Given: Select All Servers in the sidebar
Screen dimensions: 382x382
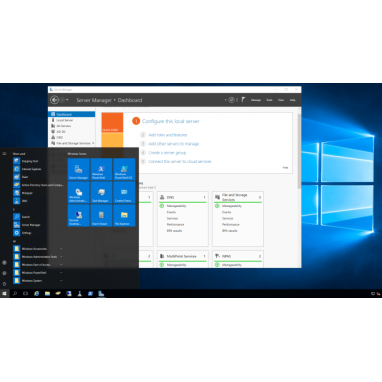Looking at the screenshot, I should click(x=72, y=126).
